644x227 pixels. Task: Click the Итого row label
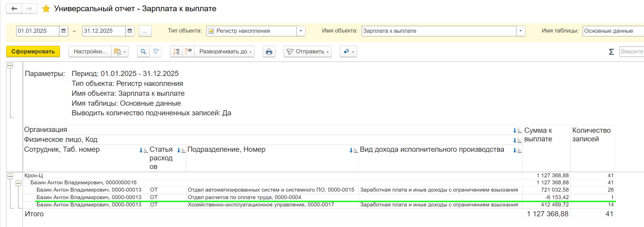tap(34, 214)
